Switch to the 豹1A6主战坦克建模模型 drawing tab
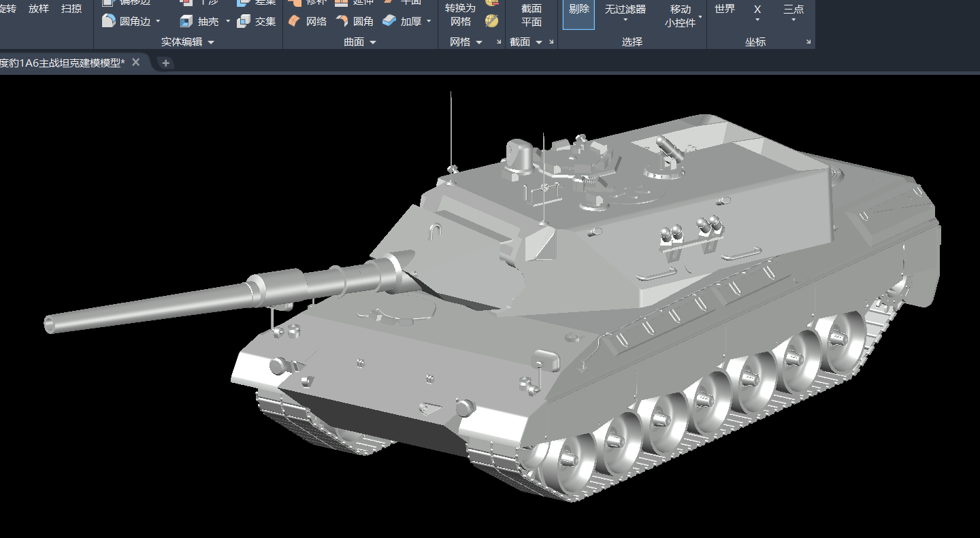Screen dimensions: 980x538 pos(62,63)
